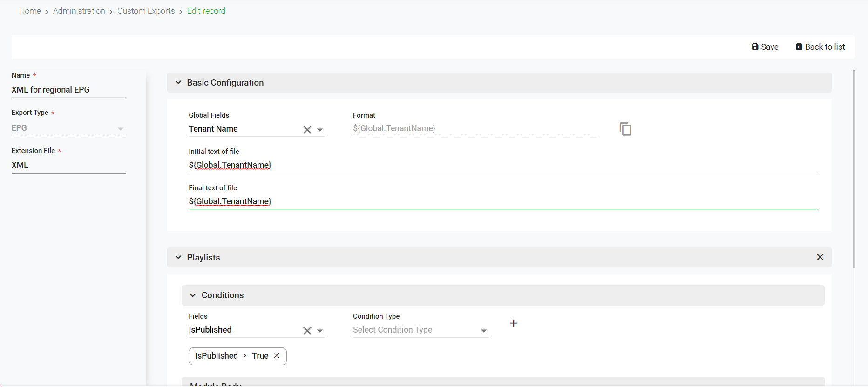Collapse the Conditions panel
Image resolution: width=868 pixels, height=387 pixels.
pyautogui.click(x=193, y=295)
